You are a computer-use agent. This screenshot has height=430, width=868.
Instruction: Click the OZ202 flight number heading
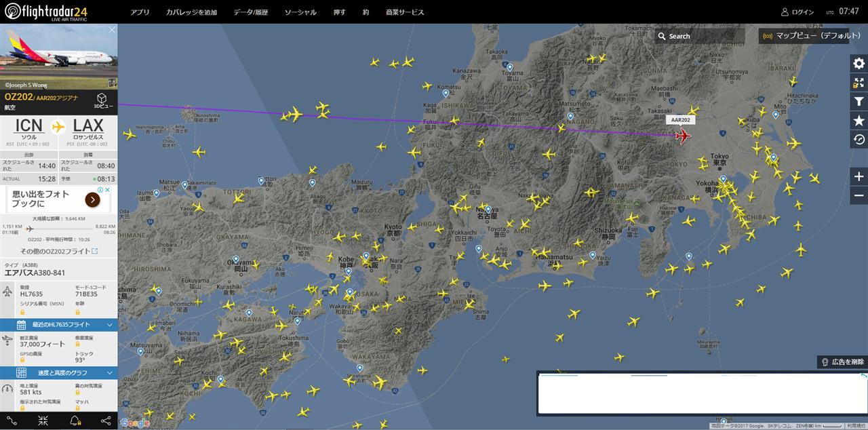click(x=18, y=97)
